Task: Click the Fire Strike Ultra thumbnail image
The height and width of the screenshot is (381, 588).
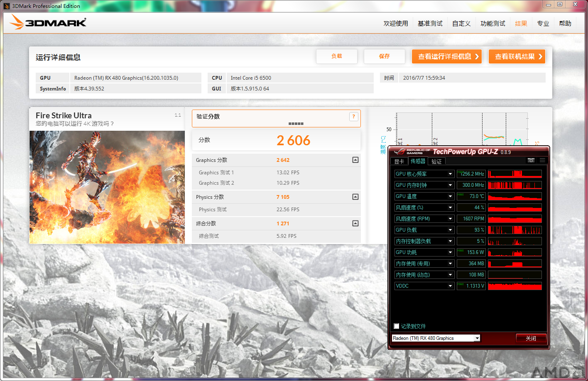Action: [x=107, y=187]
